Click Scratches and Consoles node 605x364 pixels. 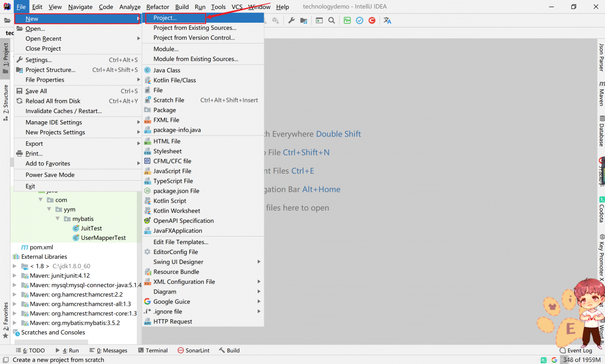(x=53, y=332)
